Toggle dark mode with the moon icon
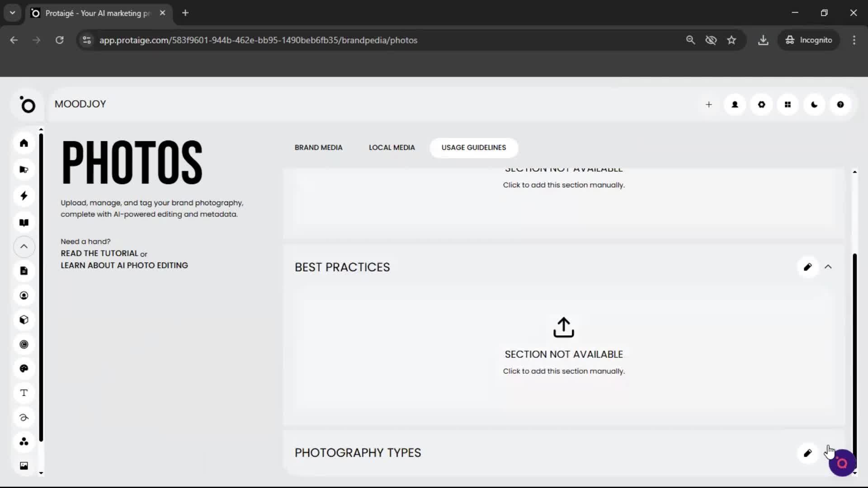The image size is (868, 488). point(814,104)
